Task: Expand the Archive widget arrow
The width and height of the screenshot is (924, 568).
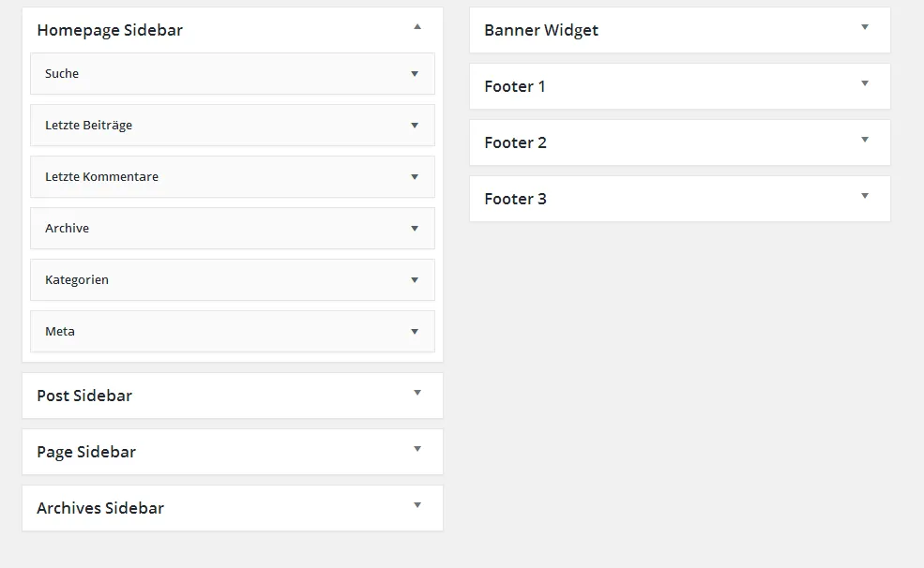Action: point(415,229)
